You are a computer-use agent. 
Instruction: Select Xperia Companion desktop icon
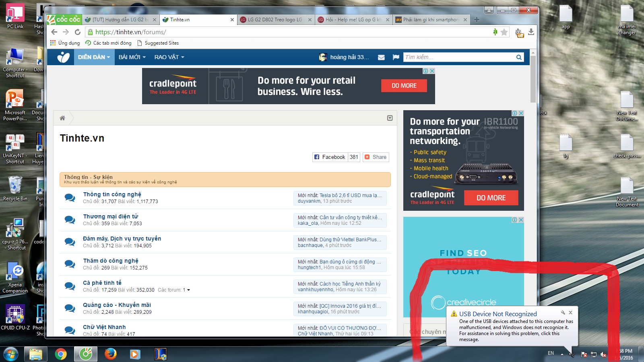[15, 278]
